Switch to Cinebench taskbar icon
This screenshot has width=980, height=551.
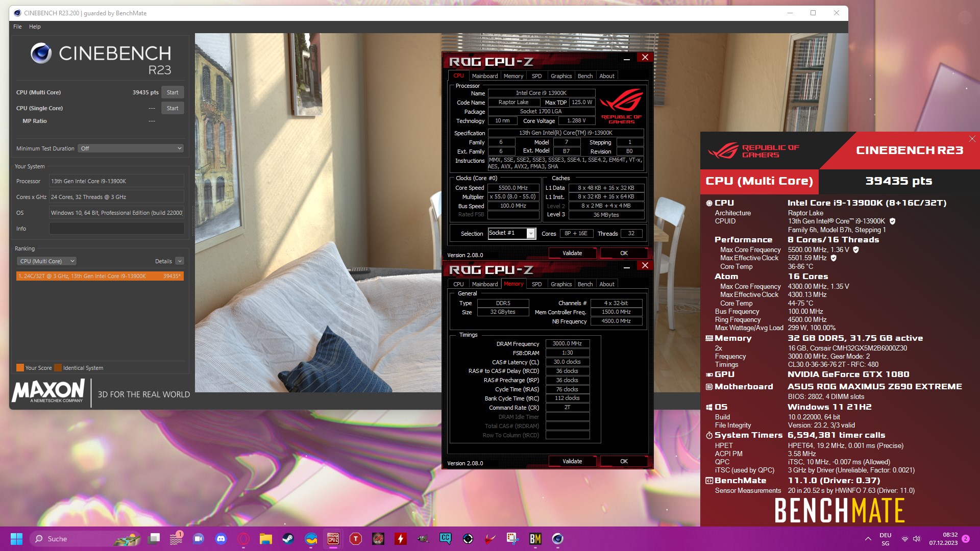558,539
